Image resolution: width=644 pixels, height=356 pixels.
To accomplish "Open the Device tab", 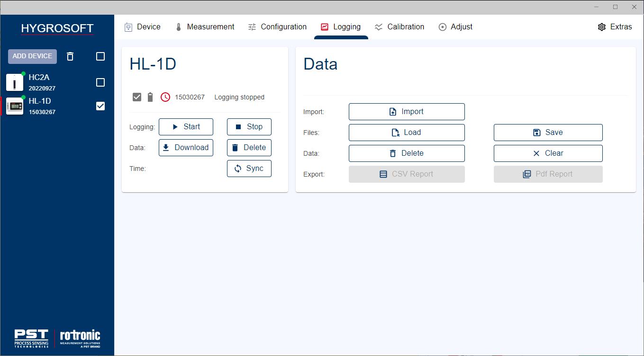I will (143, 27).
